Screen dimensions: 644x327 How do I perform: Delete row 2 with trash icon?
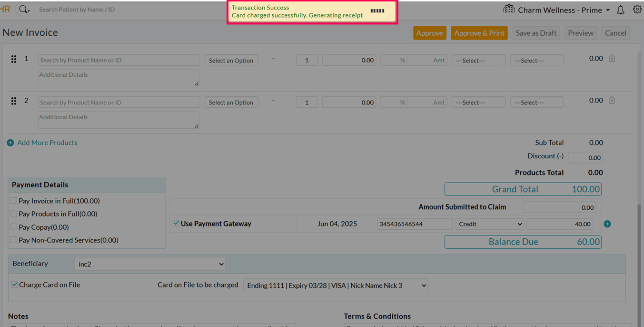(612, 101)
